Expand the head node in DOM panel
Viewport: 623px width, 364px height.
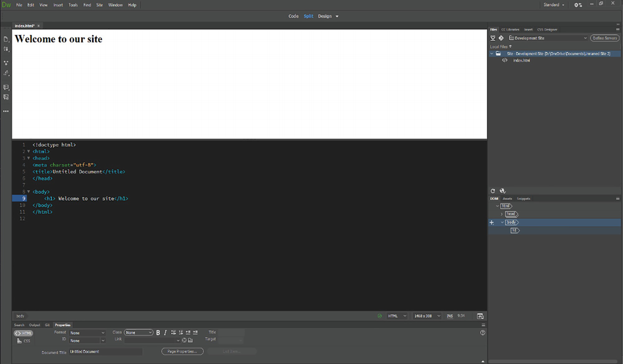point(502,214)
